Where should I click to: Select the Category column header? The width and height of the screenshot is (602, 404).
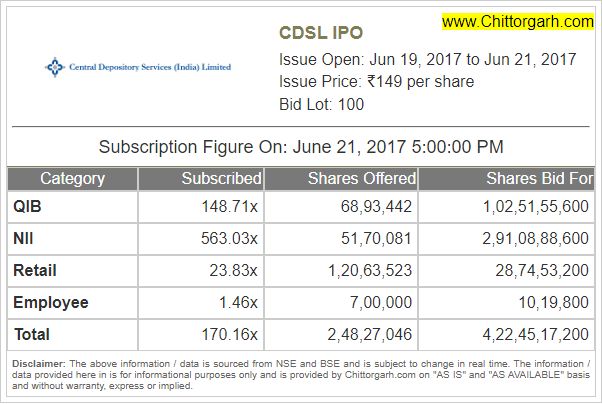(x=72, y=179)
